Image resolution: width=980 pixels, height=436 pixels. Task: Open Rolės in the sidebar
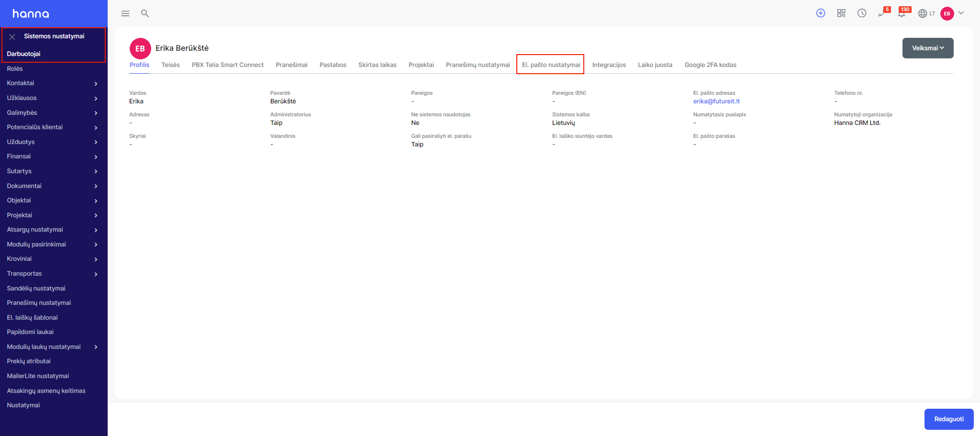tap(15, 68)
